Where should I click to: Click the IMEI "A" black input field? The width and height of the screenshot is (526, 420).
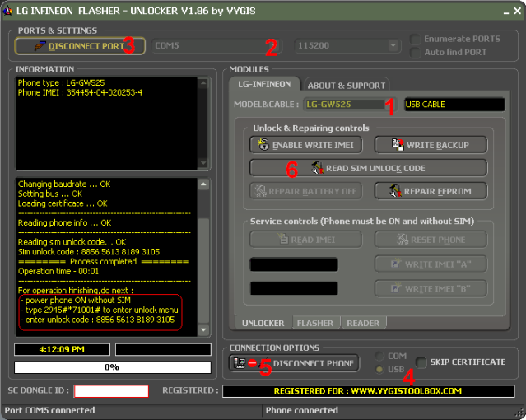[294, 264]
